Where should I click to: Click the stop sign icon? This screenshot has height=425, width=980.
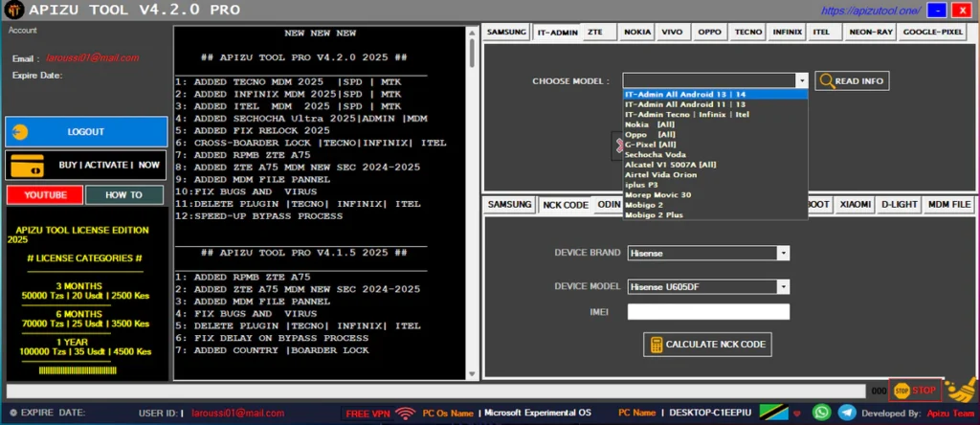(x=902, y=391)
